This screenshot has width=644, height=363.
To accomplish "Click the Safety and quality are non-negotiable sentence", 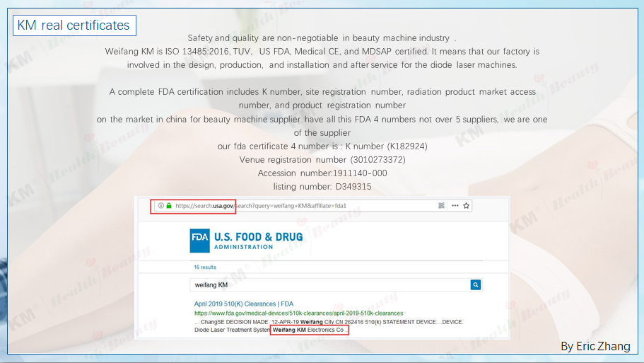I will [322, 38].
